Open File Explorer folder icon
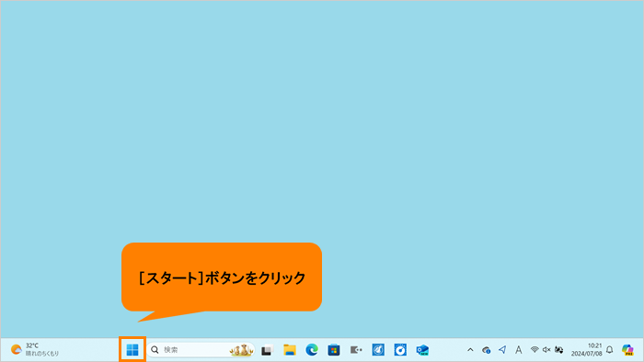644x362 pixels. tap(290, 350)
